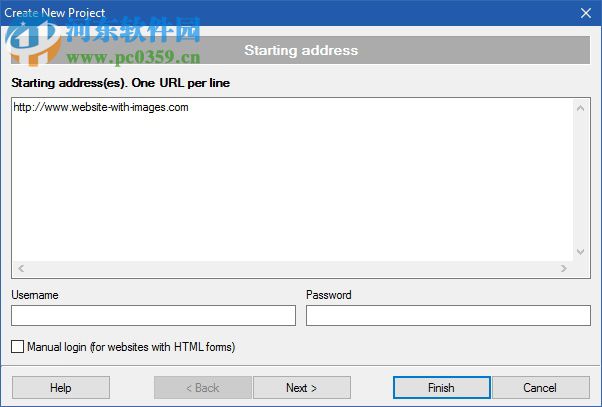The width and height of the screenshot is (602, 407).
Task: Click the Finish button
Action: [442, 387]
